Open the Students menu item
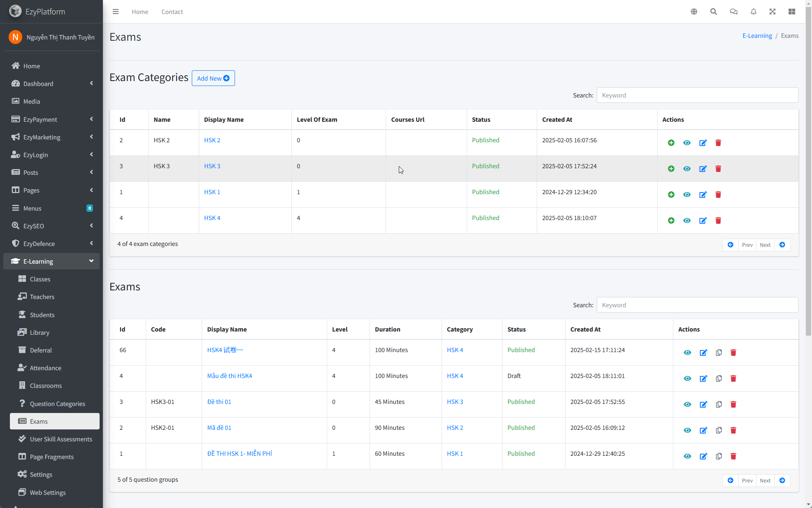The width and height of the screenshot is (812, 508). click(x=55, y=315)
